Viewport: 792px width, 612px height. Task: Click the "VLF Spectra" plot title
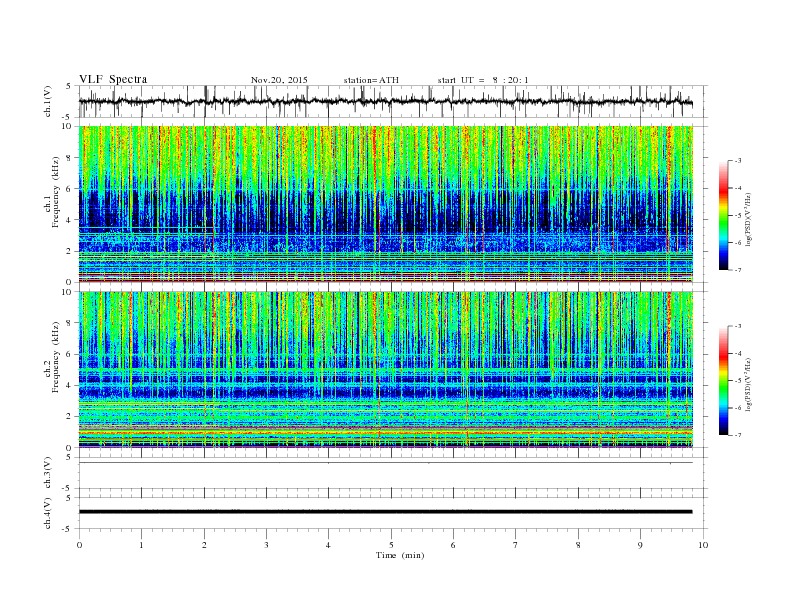[x=113, y=79]
